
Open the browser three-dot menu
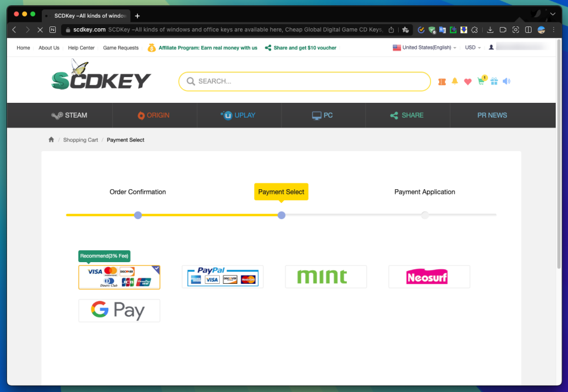point(553,30)
